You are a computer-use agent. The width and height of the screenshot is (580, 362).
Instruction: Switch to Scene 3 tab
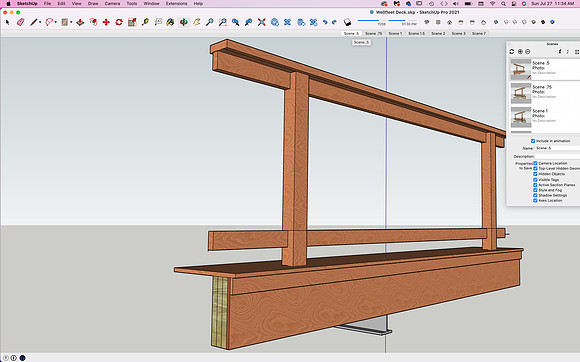[458, 33]
